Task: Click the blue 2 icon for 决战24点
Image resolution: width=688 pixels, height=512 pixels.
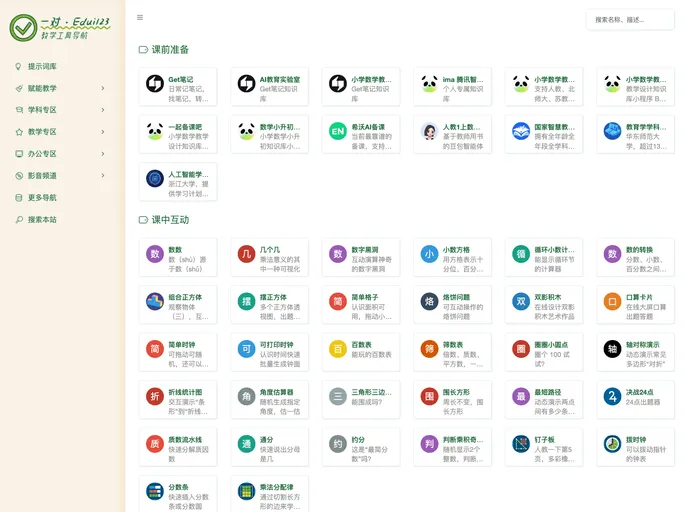Action: [613, 397]
